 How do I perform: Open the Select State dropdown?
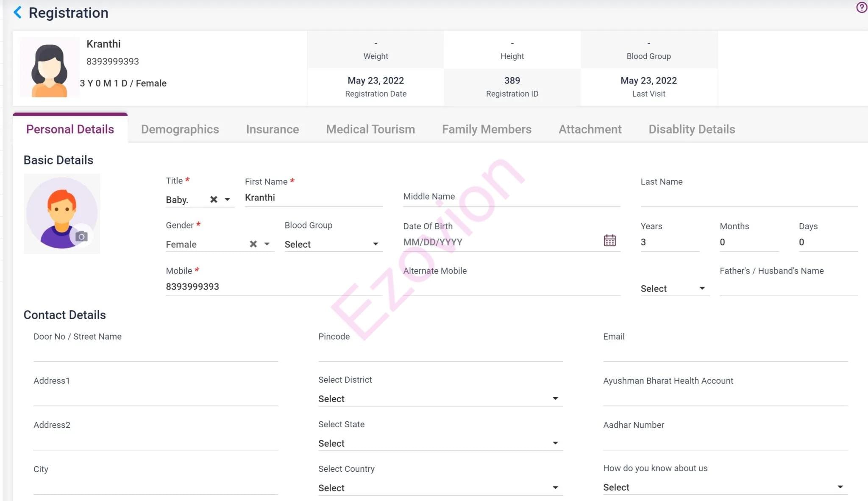click(x=440, y=443)
